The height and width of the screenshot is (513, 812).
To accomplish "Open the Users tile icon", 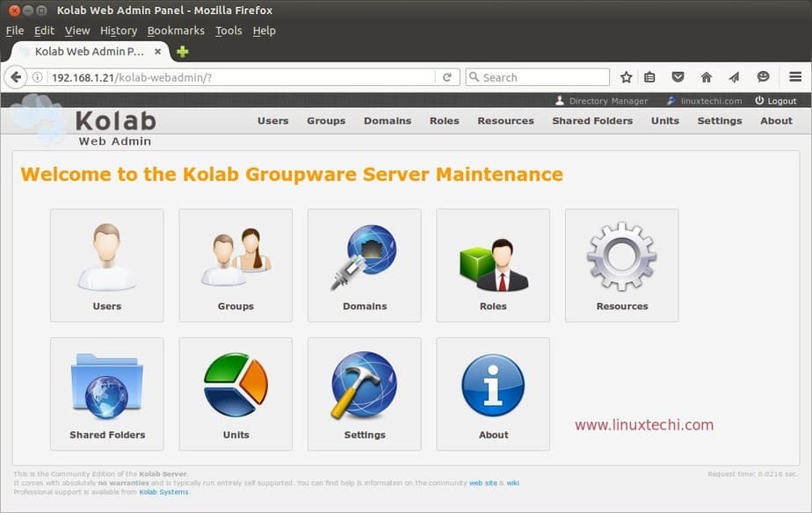I will point(106,265).
